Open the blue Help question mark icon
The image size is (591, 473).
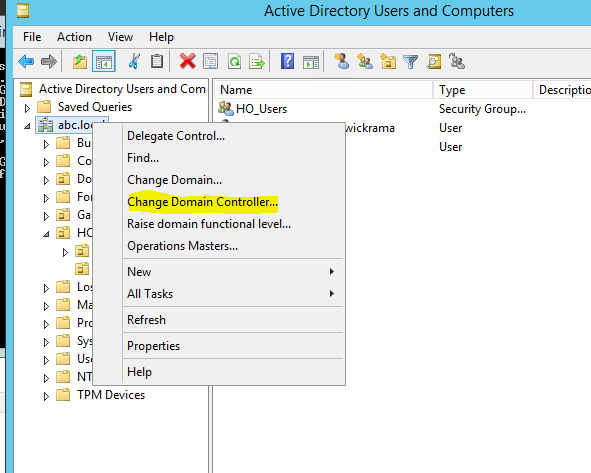[x=287, y=61]
